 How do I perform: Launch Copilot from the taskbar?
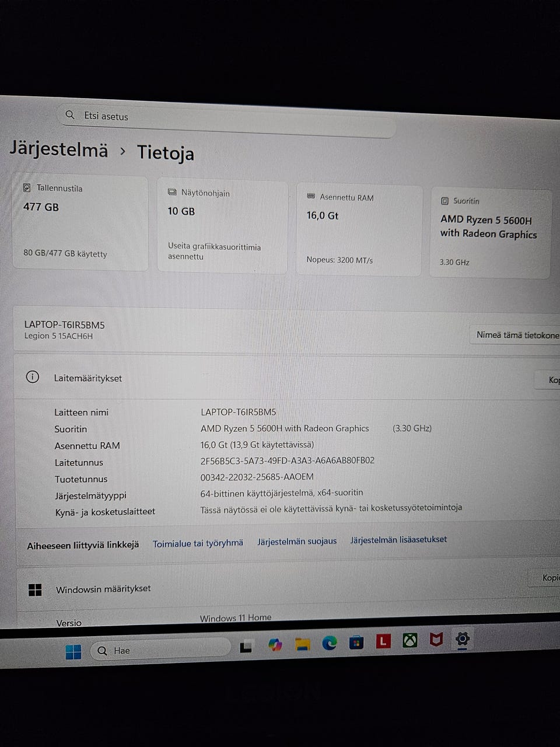point(275,644)
